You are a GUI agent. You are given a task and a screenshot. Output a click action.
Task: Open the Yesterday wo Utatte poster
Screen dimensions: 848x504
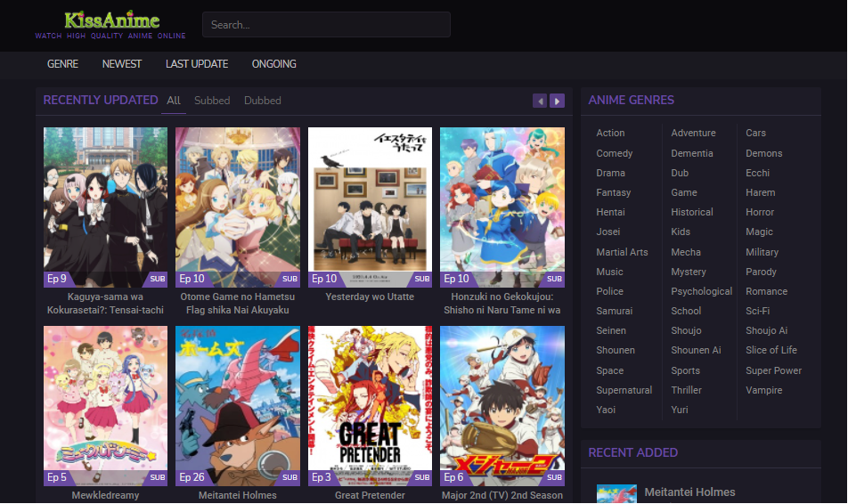pyautogui.click(x=370, y=207)
